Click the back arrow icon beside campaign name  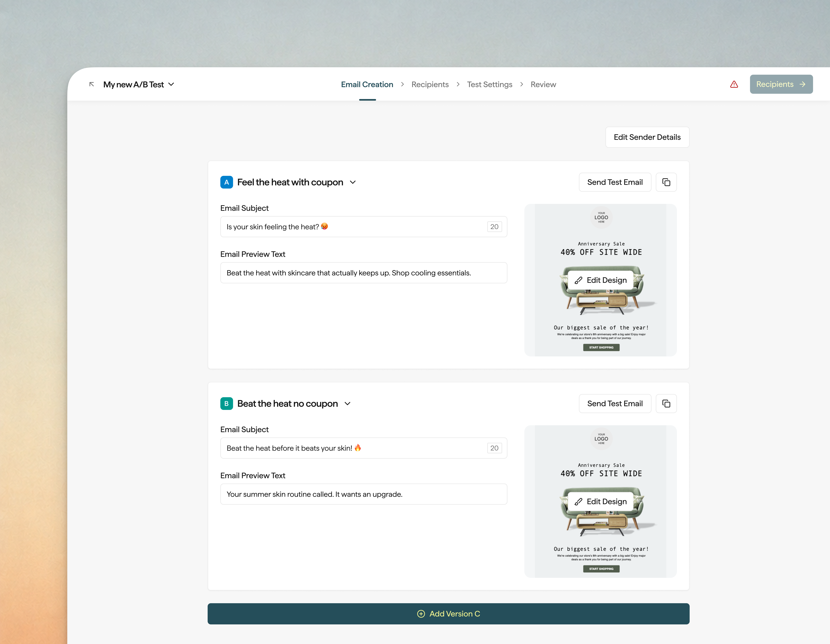pyautogui.click(x=92, y=84)
